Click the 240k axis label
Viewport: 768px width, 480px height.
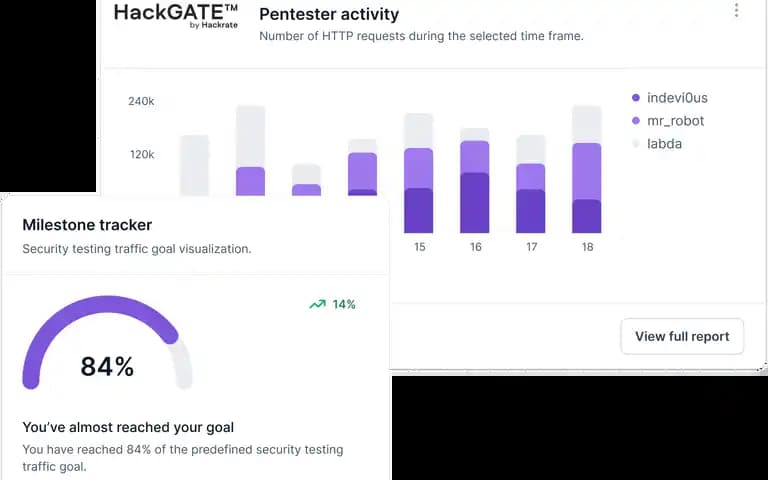point(141,101)
